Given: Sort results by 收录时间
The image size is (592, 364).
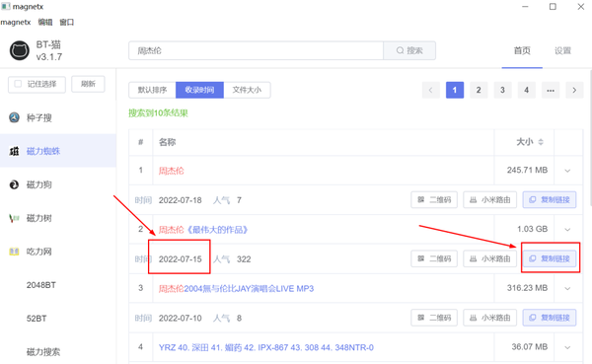Looking at the screenshot, I should (199, 90).
